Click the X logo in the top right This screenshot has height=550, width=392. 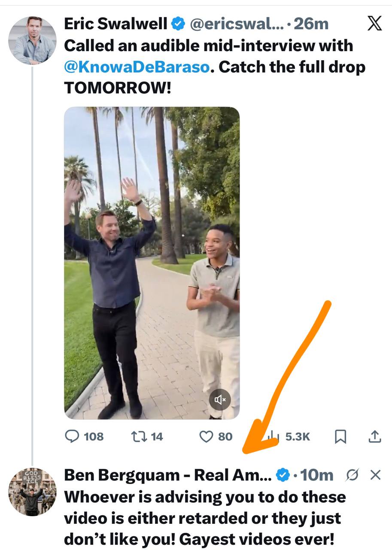(x=375, y=24)
